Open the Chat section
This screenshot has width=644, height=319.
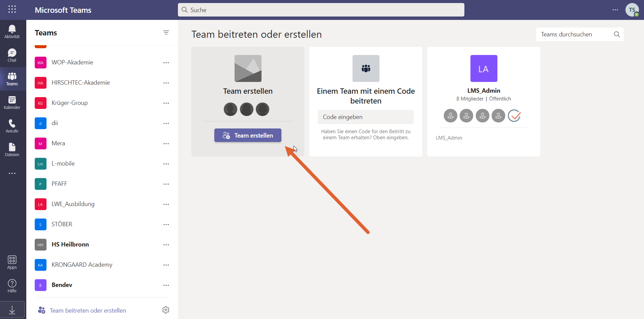[x=12, y=55]
